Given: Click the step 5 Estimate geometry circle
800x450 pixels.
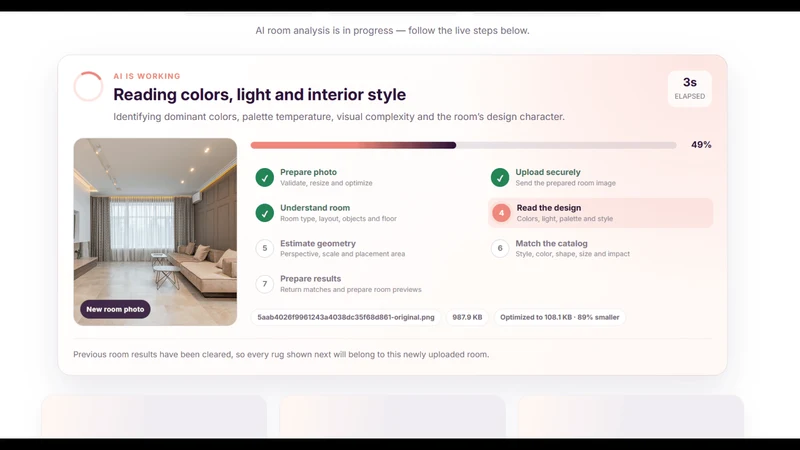Looking at the screenshot, I should (265, 248).
